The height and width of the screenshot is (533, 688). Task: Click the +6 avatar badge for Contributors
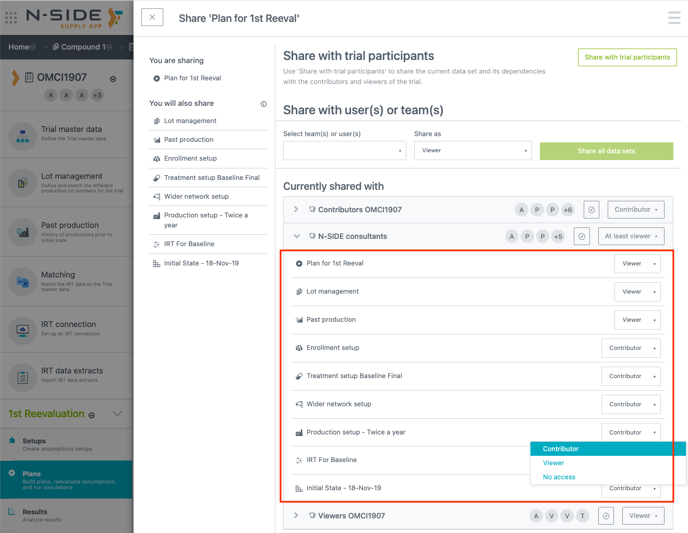pyautogui.click(x=567, y=210)
